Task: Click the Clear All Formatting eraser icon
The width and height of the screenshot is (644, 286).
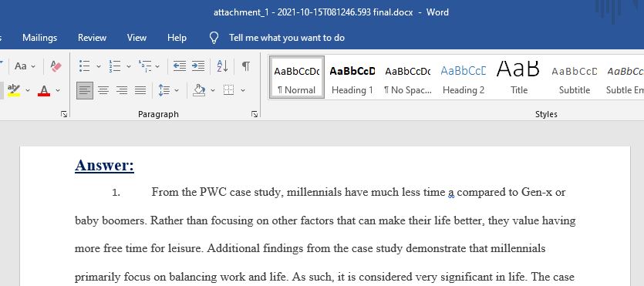Action: (x=56, y=66)
